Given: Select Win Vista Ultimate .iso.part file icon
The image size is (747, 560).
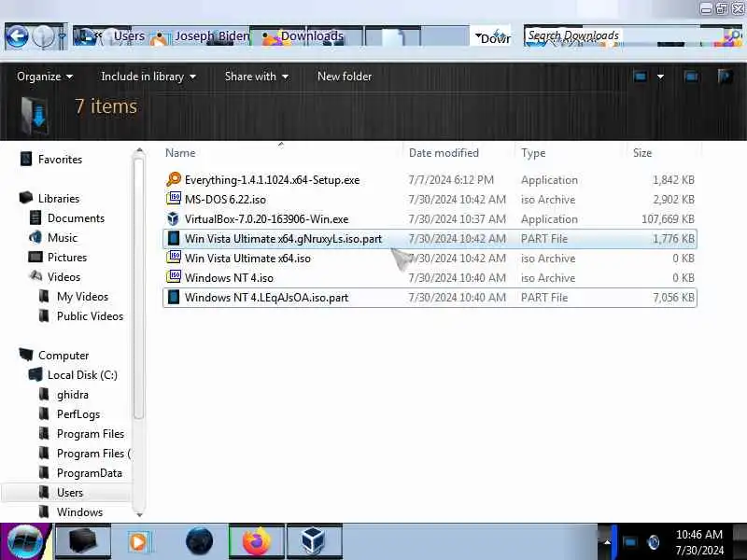Looking at the screenshot, I should pyautogui.click(x=174, y=238).
